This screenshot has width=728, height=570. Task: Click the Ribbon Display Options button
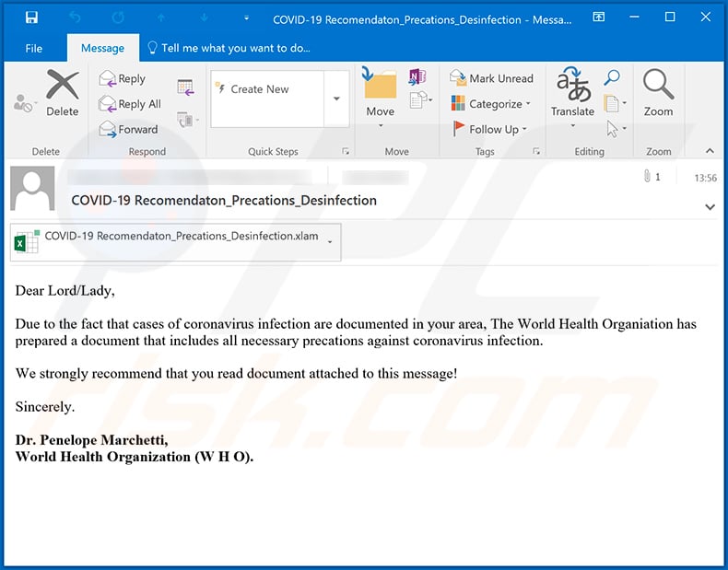[599, 17]
